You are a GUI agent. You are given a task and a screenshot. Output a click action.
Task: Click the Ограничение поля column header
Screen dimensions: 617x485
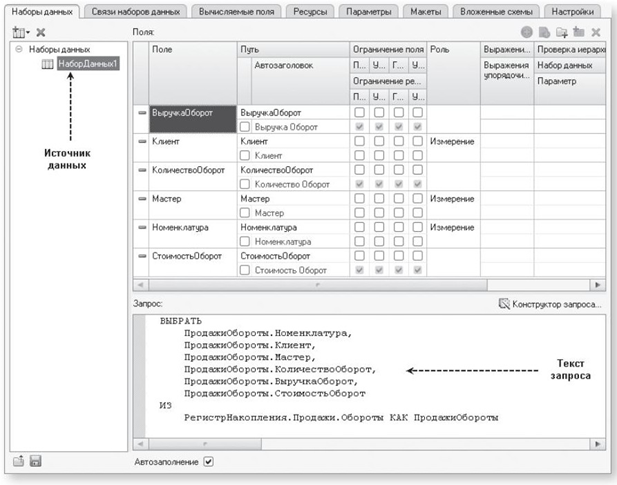pos(388,50)
